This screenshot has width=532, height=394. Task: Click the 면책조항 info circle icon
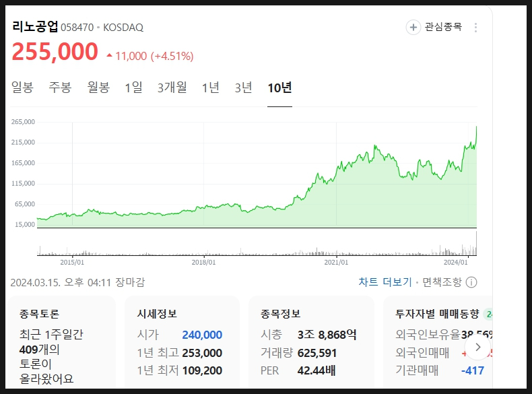(x=471, y=282)
